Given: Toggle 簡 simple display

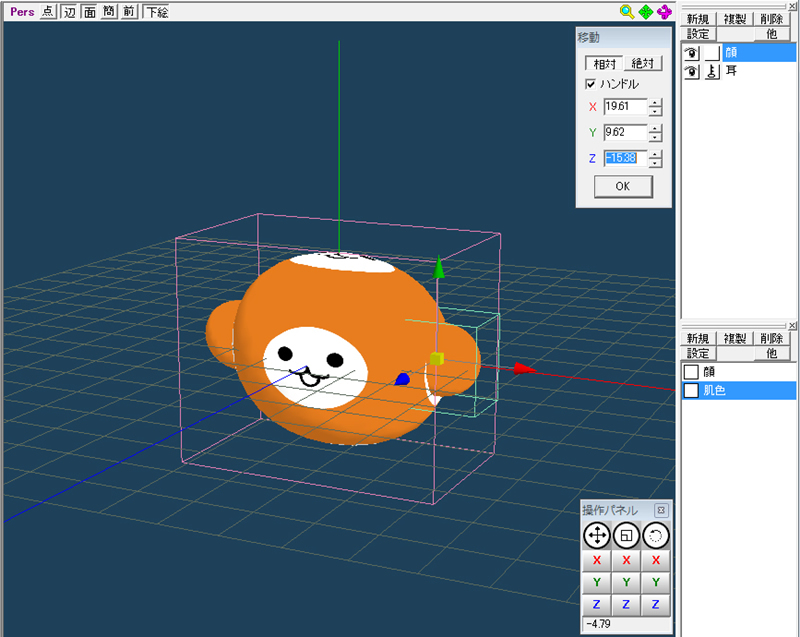Looking at the screenshot, I should pyautogui.click(x=109, y=12).
